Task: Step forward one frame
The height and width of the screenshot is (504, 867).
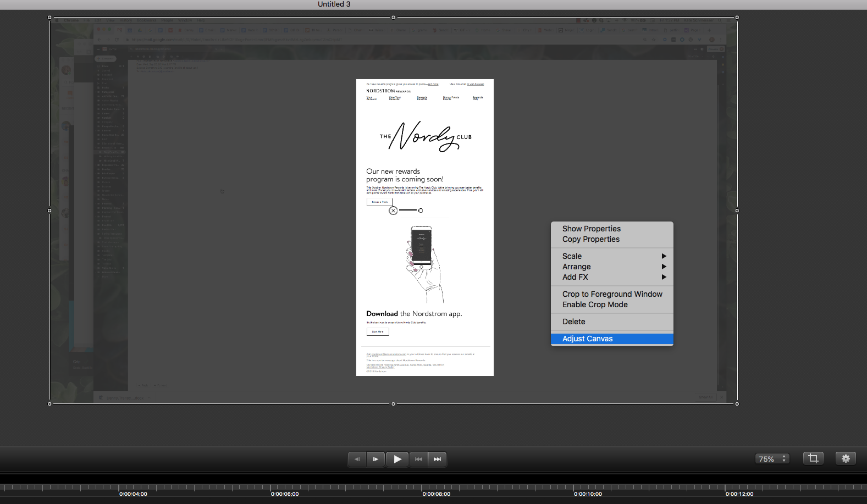Action: pos(376,459)
